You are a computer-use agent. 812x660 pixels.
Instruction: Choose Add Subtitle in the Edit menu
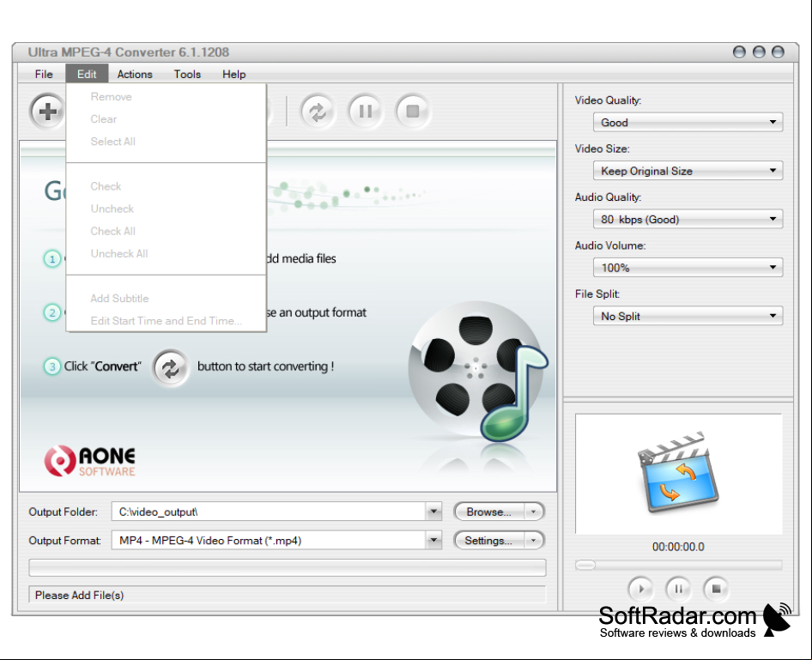point(167,299)
